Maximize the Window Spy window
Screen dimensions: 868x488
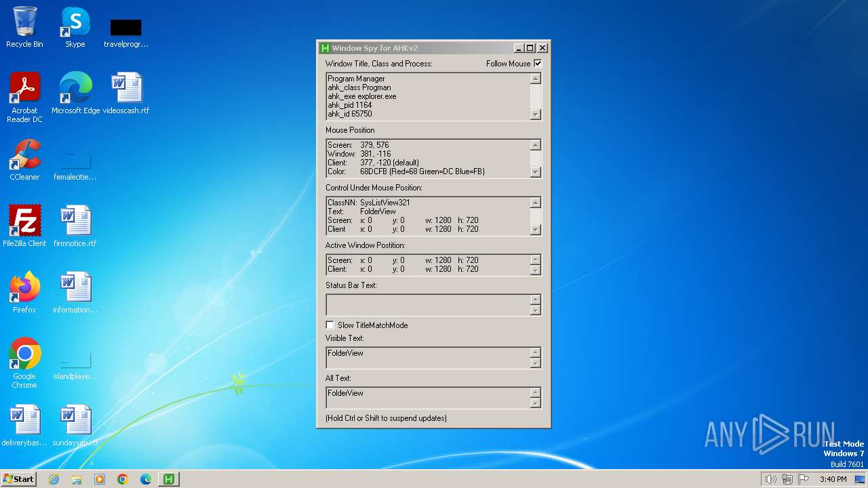530,48
